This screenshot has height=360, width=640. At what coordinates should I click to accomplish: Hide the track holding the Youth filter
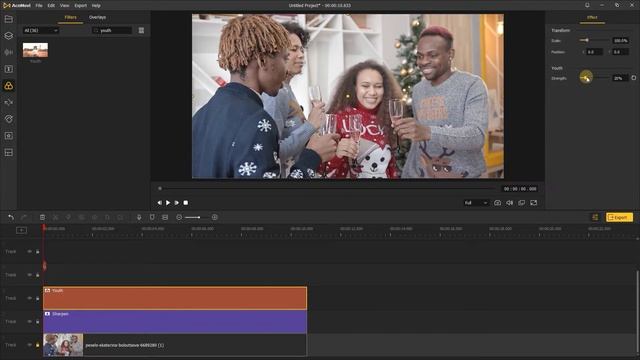click(29, 298)
